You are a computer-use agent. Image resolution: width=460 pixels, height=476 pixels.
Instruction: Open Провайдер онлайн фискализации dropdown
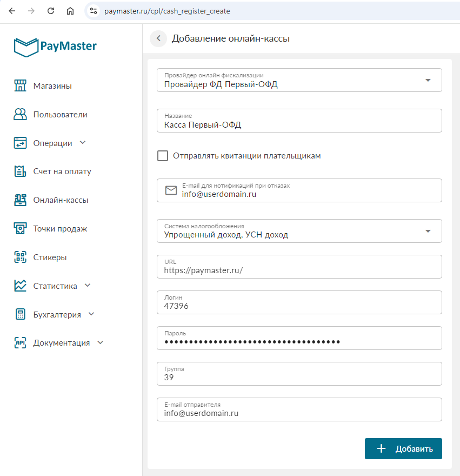coord(299,80)
